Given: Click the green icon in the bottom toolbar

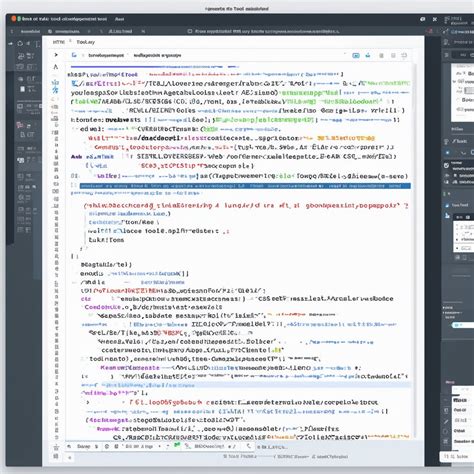Looking at the screenshot, I should (177, 445).
